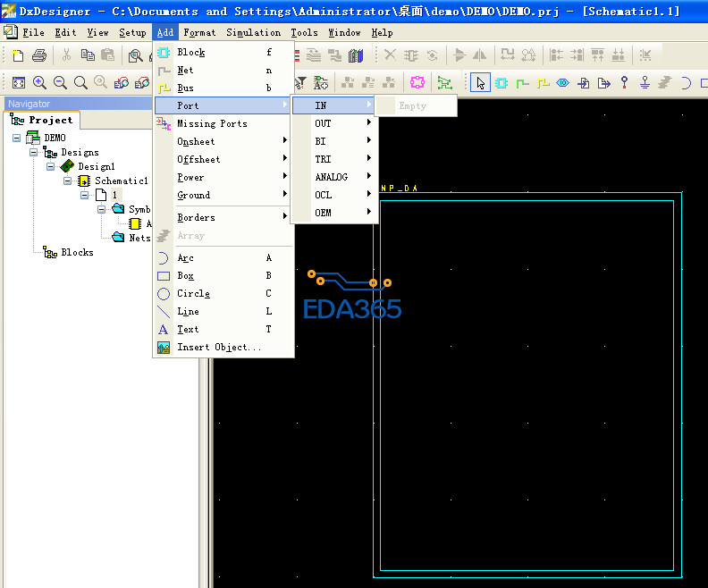Collapse the DEMO project tree node
Screen dimensions: 708x588
point(17,139)
